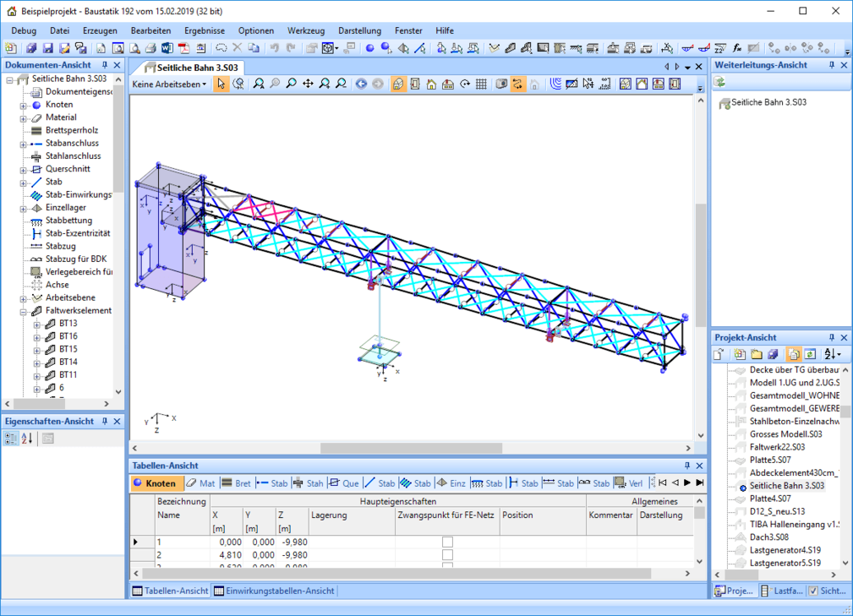The width and height of the screenshot is (853, 616).
Task: Select the pan (four-arrow move) tool
Action: (x=308, y=84)
